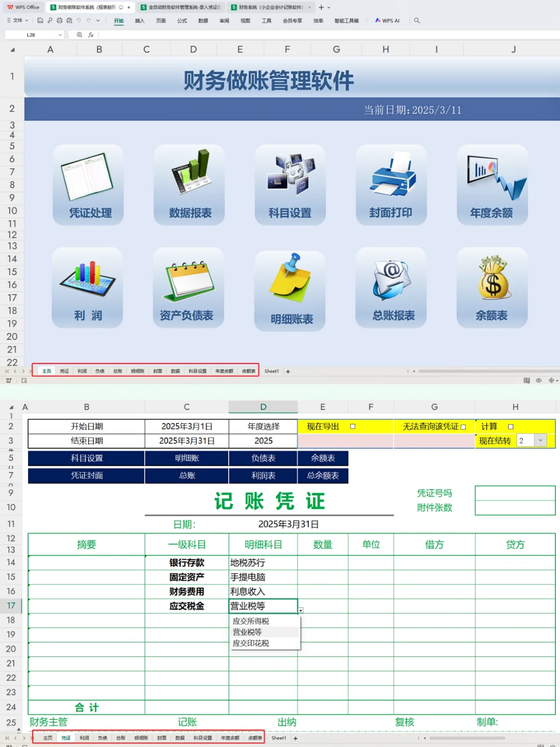Click the undo arrow icon

pyautogui.click(x=79, y=21)
